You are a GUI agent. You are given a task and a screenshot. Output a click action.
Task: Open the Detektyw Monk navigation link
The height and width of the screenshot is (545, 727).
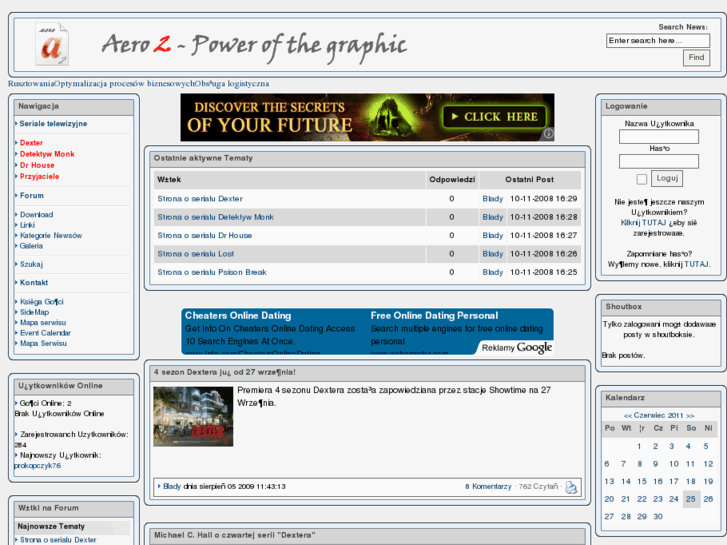pyautogui.click(x=47, y=154)
